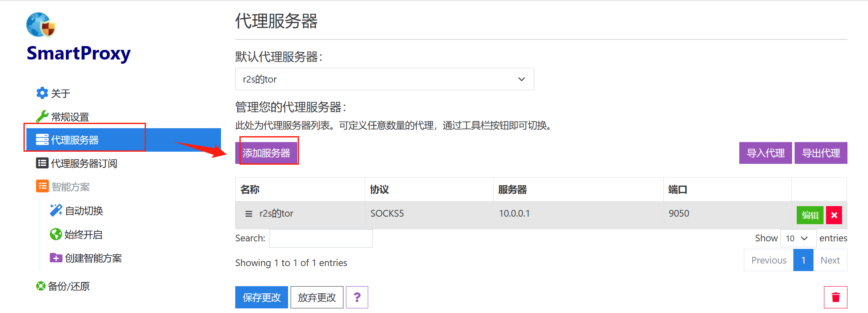Viewport: 868px width, 313px height.
Task: Click the SmartProxy title text
Action: coord(78,53)
